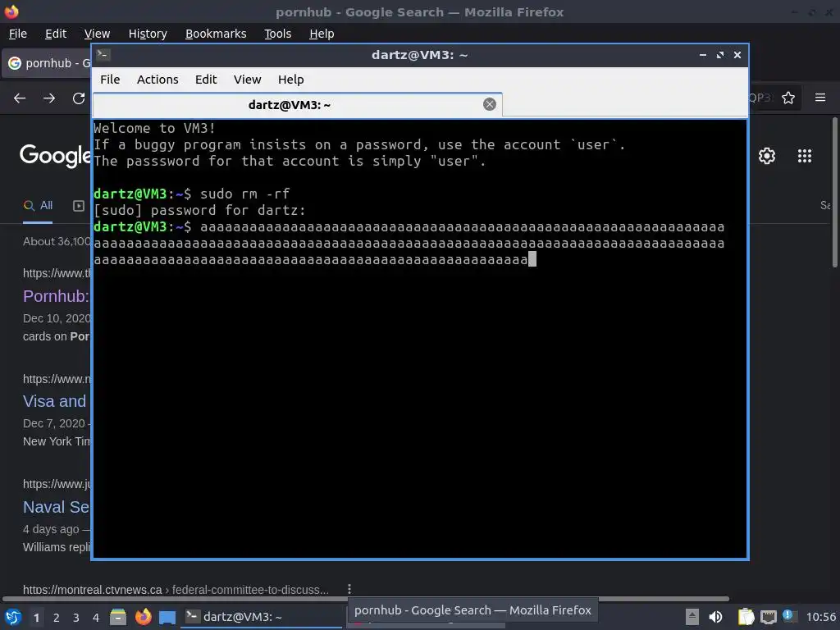Open Firefox's Edit menu
The height and width of the screenshot is (630, 840).
pos(56,34)
